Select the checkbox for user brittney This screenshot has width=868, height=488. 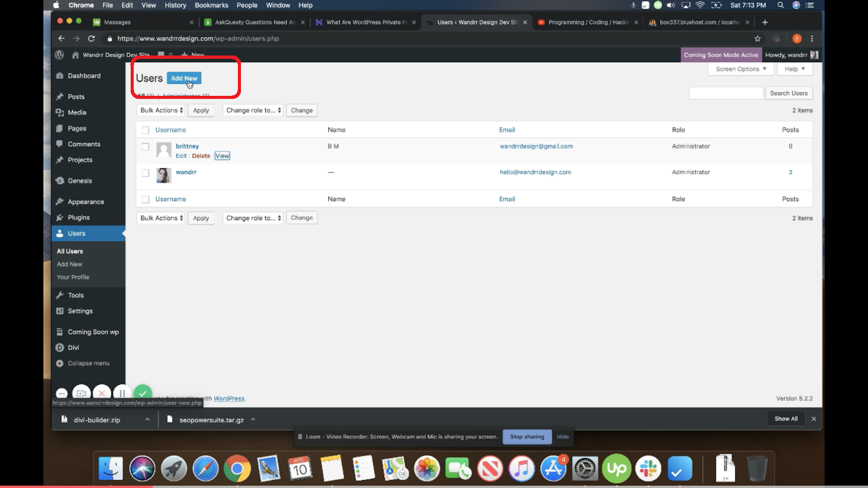point(145,146)
